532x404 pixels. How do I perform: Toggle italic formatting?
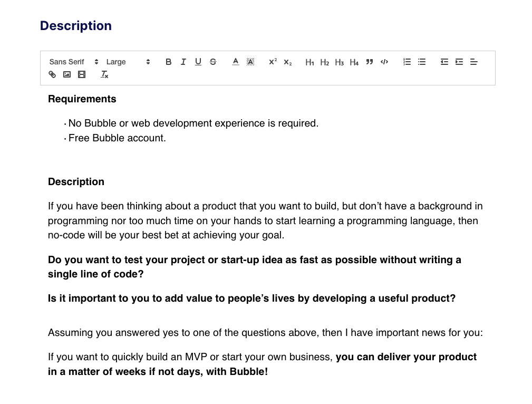click(x=183, y=62)
